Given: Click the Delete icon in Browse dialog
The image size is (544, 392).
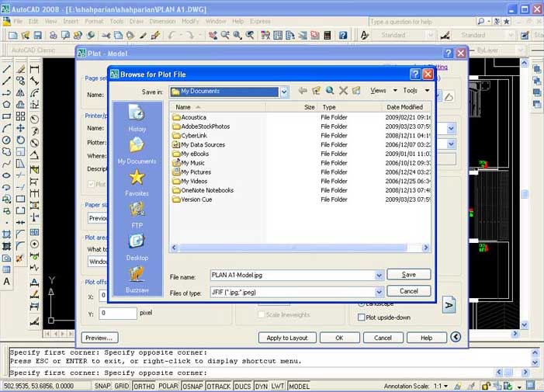Looking at the screenshot, I should pos(343,91).
